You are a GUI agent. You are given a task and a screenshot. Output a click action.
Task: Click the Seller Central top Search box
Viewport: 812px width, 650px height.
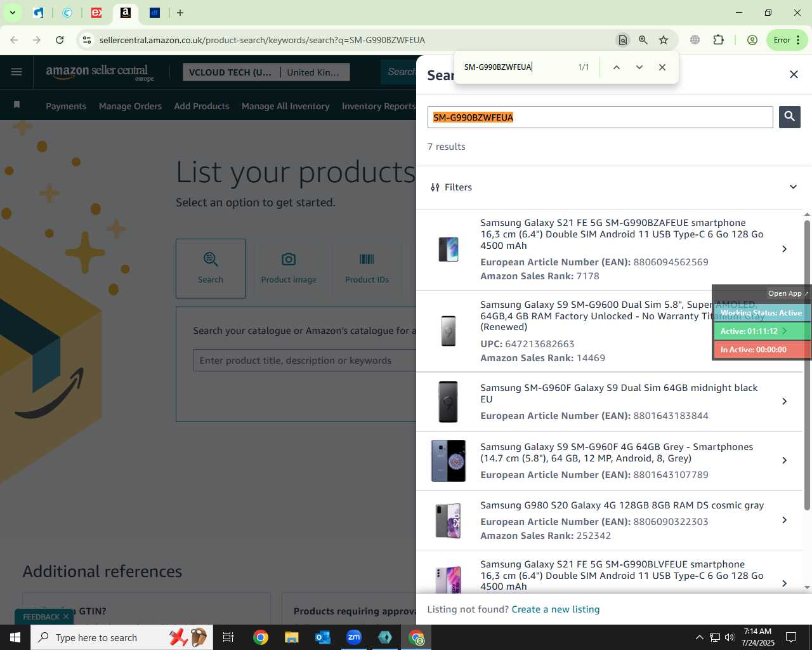pyautogui.click(x=398, y=72)
